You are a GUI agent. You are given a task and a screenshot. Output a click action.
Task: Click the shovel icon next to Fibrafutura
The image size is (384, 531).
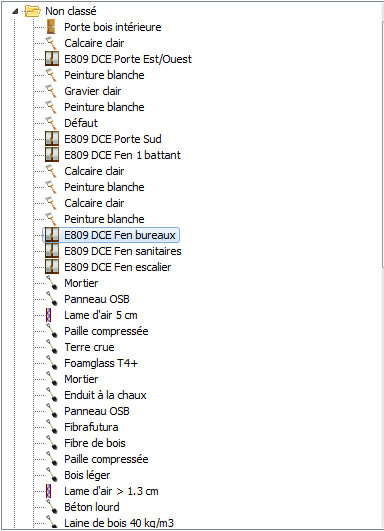(52, 427)
